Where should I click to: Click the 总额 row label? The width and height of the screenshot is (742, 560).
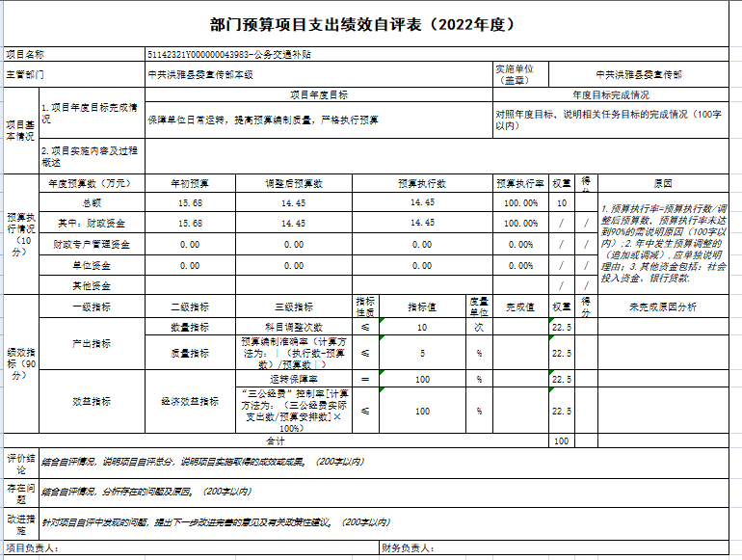(92, 202)
